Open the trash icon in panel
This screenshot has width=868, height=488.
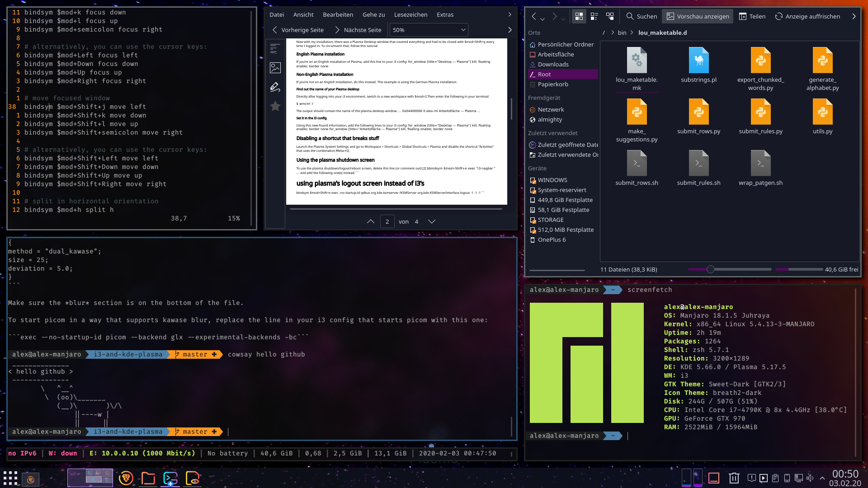tap(734, 478)
